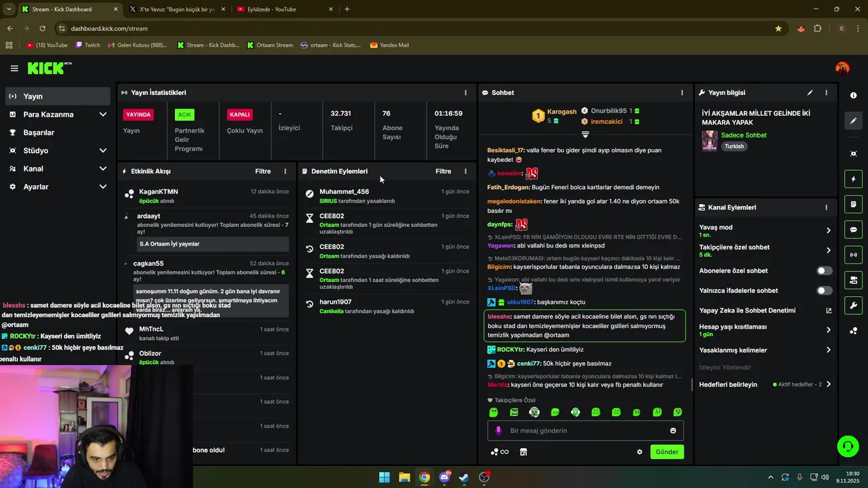Click the Bir mesaj gönderin input field
The height and width of the screenshot is (488, 868).
click(586, 430)
